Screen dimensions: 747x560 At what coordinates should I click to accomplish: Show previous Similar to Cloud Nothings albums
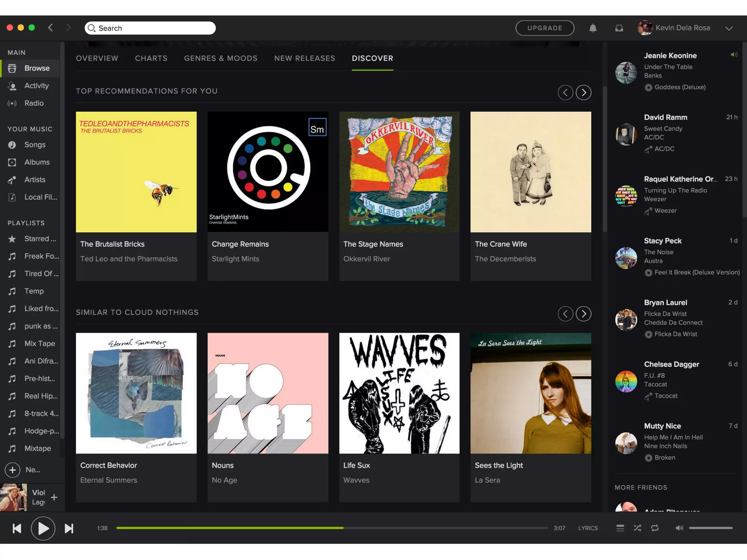pyautogui.click(x=565, y=314)
